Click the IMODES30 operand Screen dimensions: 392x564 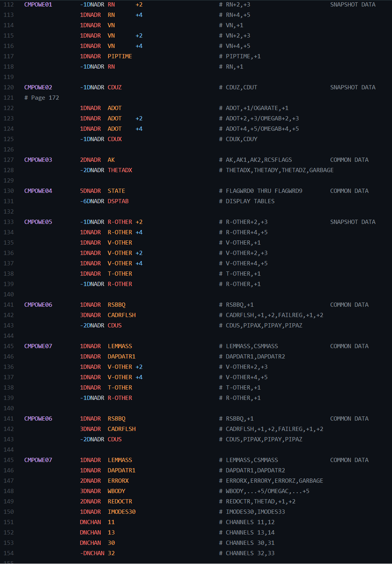pyautogui.click(x=121, y=512)
